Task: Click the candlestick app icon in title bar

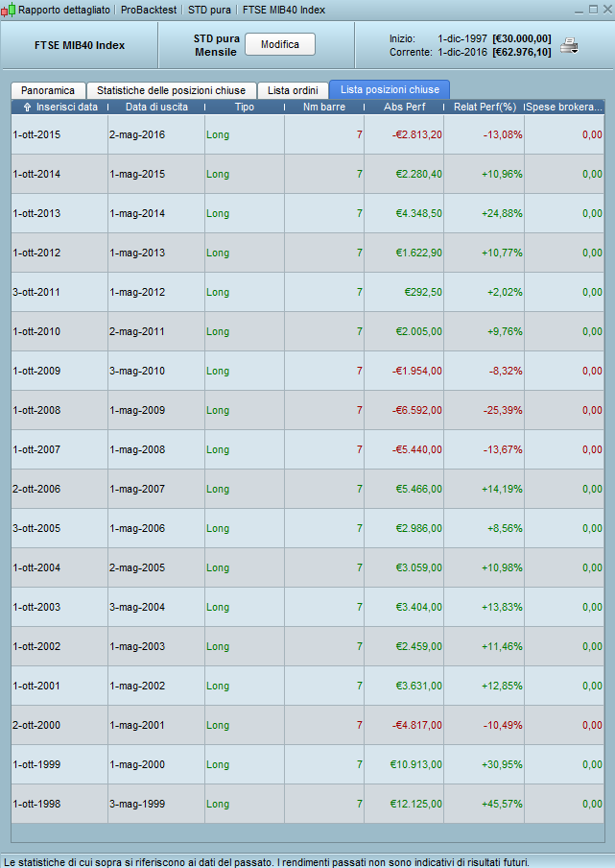Action: (9, 10)
